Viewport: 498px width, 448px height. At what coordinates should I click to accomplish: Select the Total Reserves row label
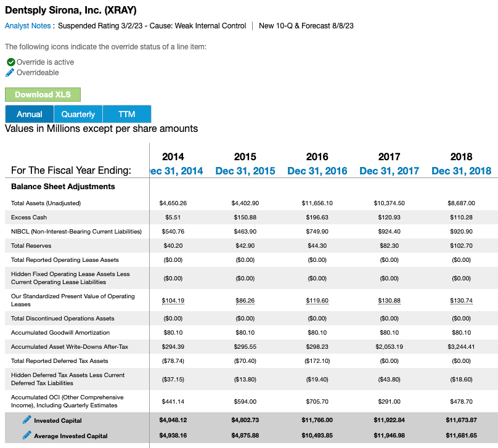31,246
